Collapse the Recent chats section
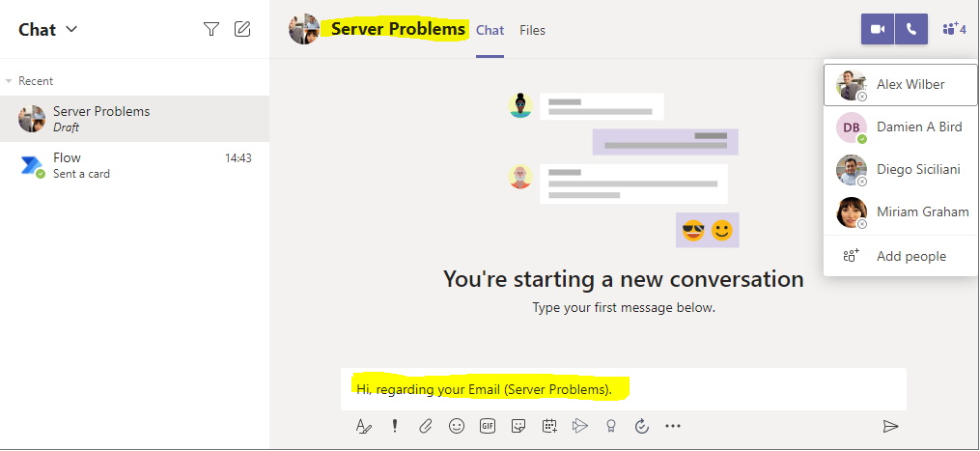 point(10,81)
